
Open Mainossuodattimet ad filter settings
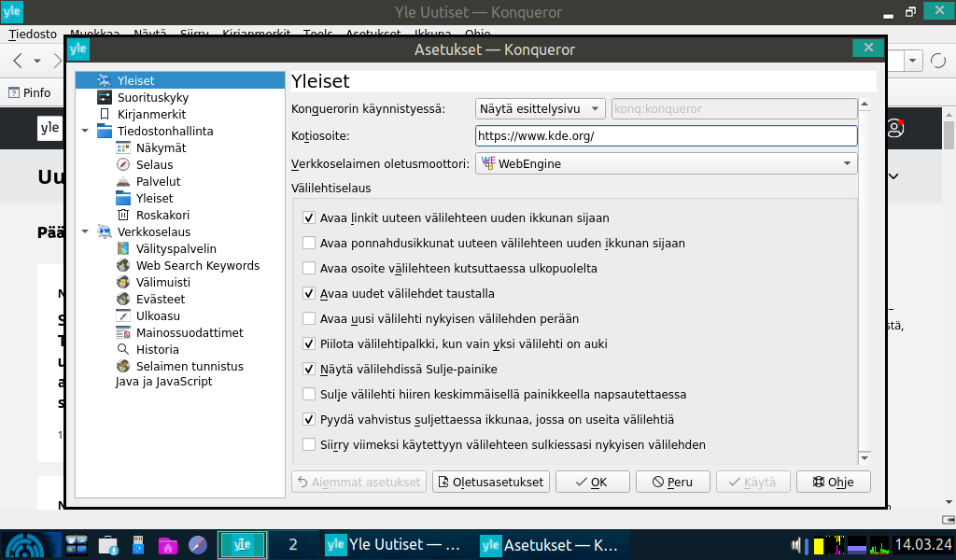click(x=180, y=332)
